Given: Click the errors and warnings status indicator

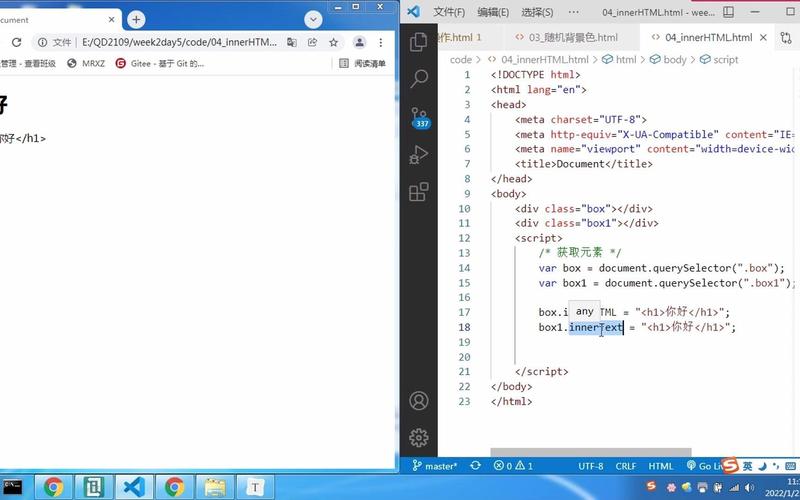Looking at the screenshot, I should pyautogui.click(x=513, y=466).
